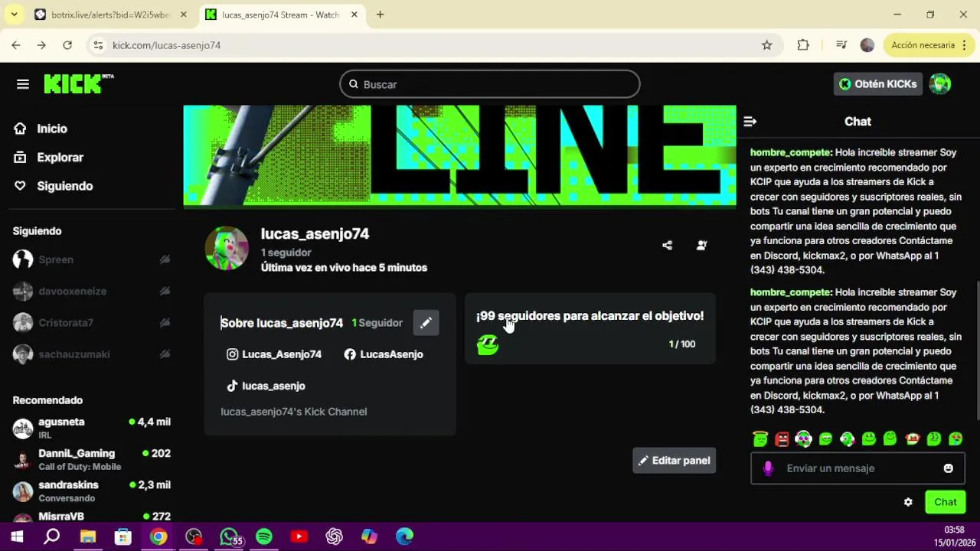
Task: Open Lucas_Asenjo74 Instagram link
Action: click(x=274, y=354)
